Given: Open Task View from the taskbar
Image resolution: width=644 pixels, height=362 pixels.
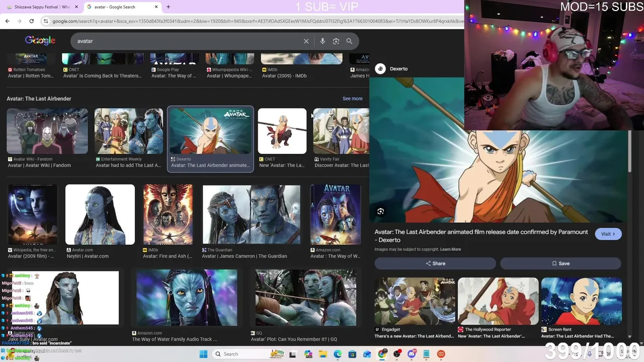Looking at the screenshot, I should (x=293, y=354).
